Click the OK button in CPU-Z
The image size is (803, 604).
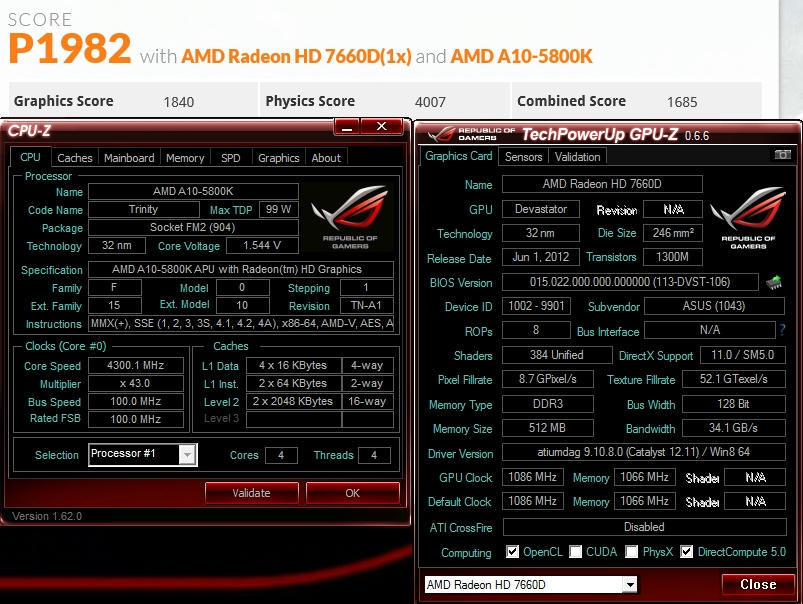click(x=352, y=493)
